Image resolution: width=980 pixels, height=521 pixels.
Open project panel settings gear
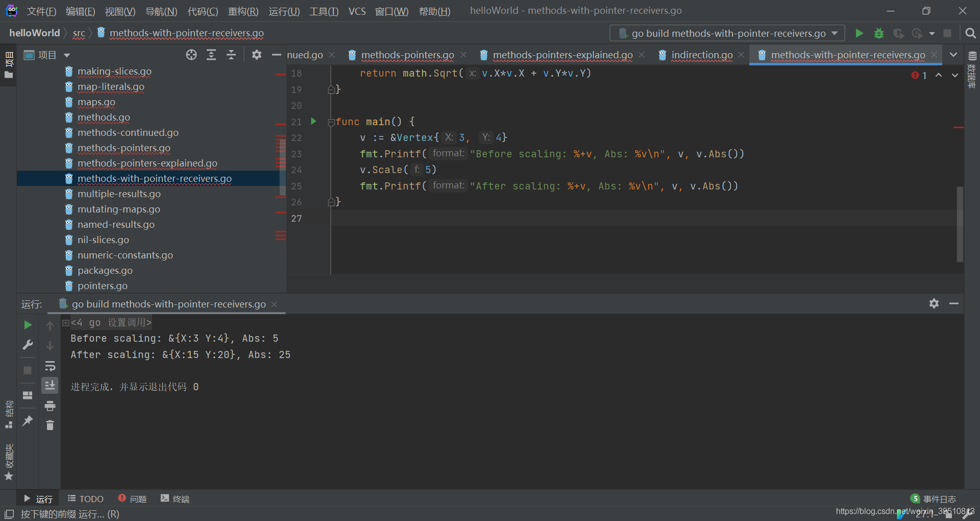[257, 55]
